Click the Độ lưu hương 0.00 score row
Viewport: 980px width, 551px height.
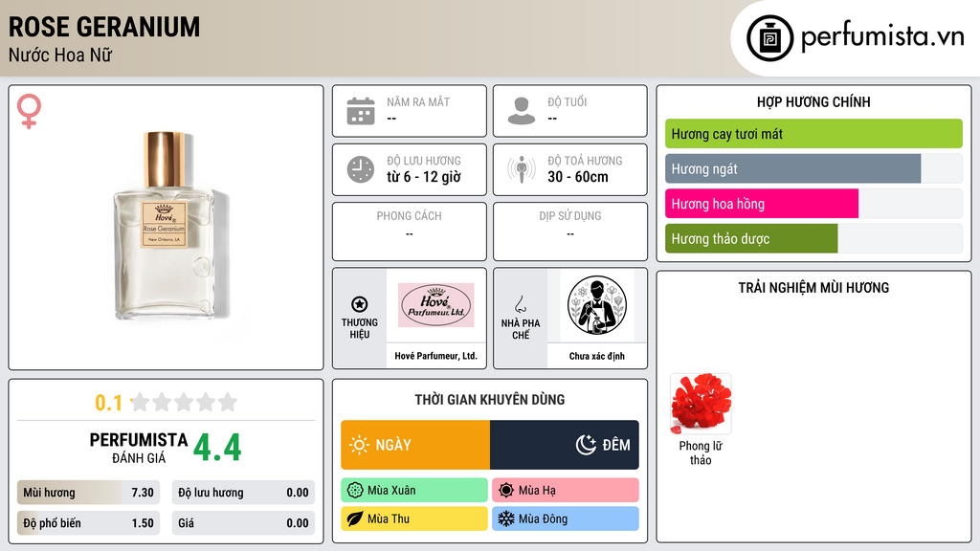[x=243, y=493]
